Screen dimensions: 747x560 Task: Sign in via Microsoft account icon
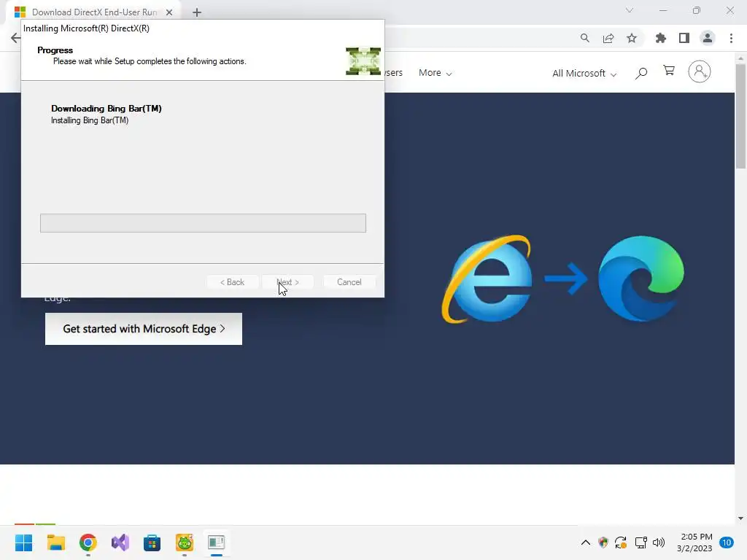699,72
